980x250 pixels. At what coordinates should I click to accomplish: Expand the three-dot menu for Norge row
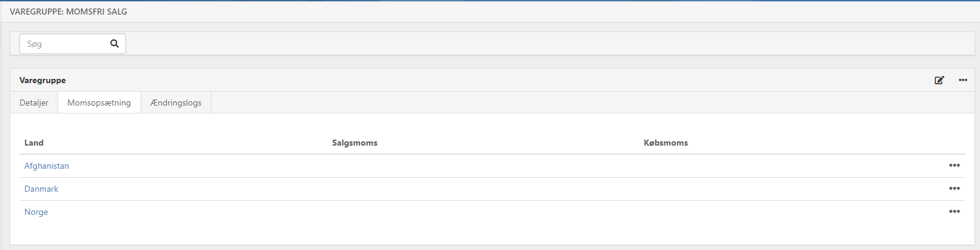point(955,212)
